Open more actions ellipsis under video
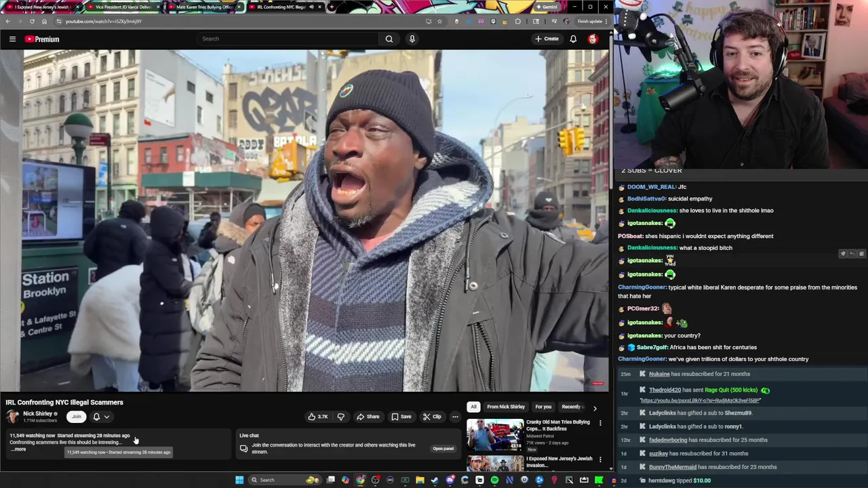Screen dimensions: 868x488 tap(455, 417)
